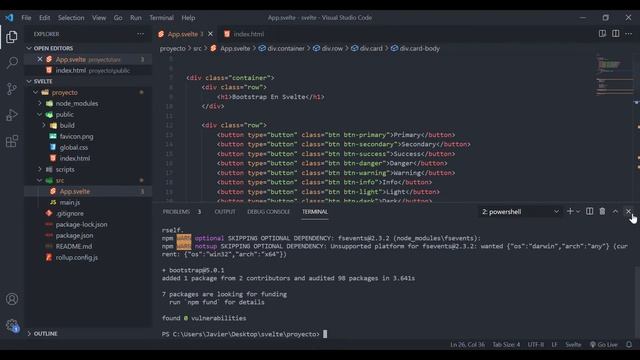Close App.svelte in Open Editors list
The image size is (640, 360).
[x=40, y=59]
